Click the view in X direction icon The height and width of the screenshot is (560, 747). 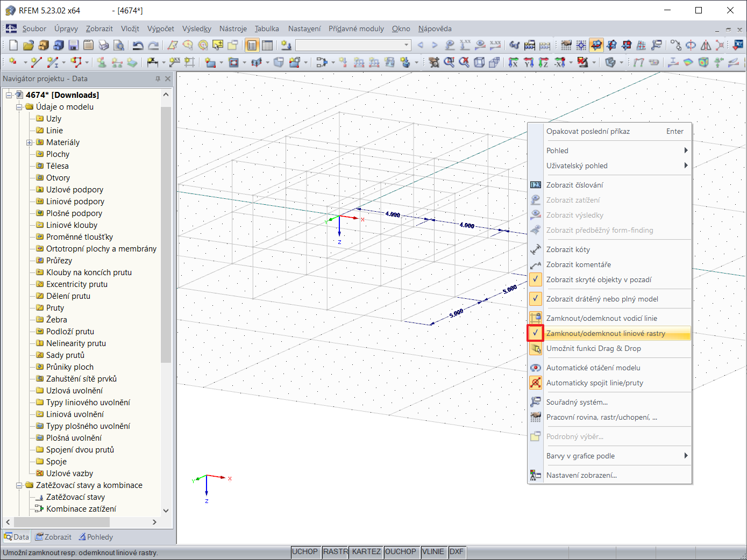pyautogui.click(x=514, y=63)
